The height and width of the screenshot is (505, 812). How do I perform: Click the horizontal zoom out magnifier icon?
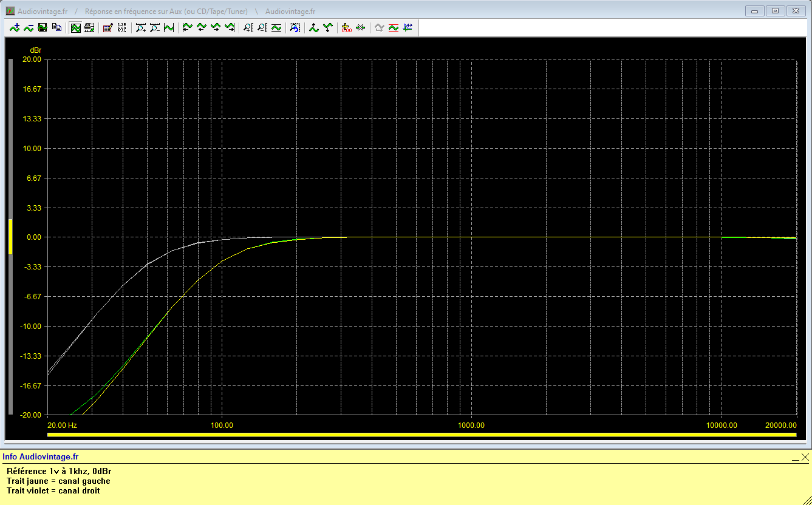coord(154,27)
